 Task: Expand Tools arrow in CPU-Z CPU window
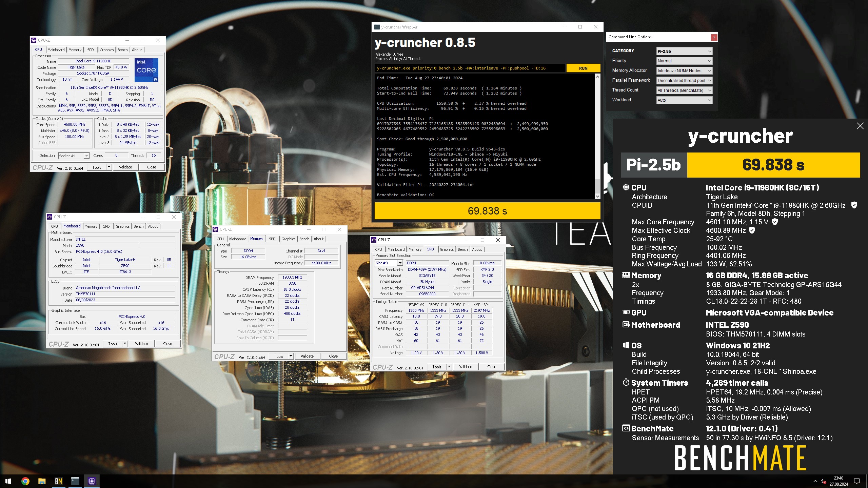click(x=109, y=167)
